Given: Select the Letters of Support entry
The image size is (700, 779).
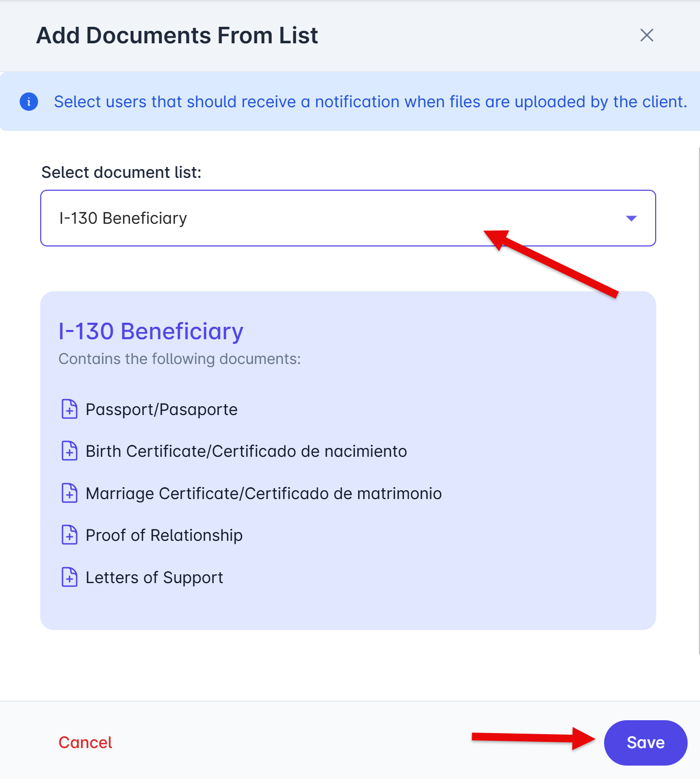Looking at the screenshot, I should pyautogui.click(x=154, y=577).
